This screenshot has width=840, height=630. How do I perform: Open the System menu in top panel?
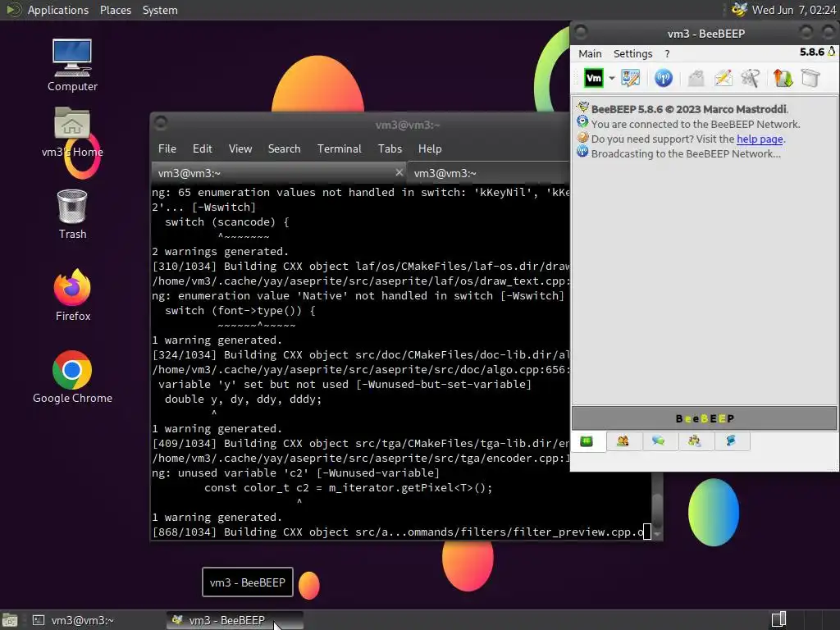coord(160,10)
